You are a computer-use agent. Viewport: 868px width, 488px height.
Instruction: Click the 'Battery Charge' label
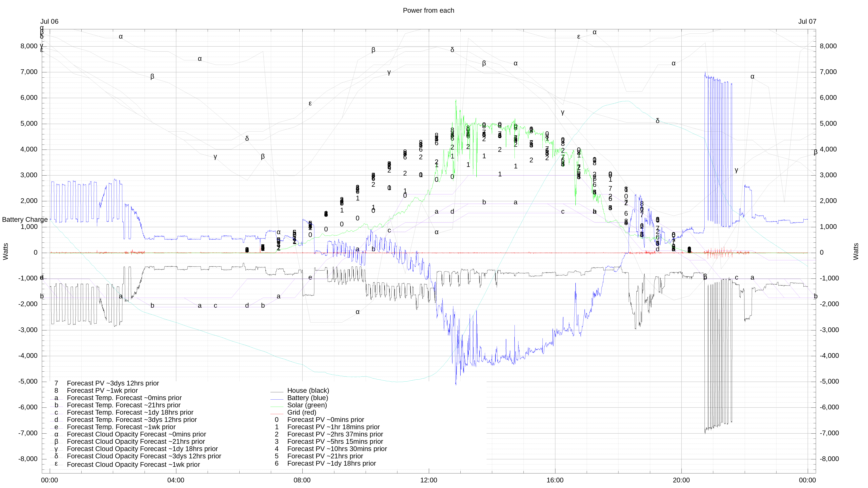[x=25, y=220]
